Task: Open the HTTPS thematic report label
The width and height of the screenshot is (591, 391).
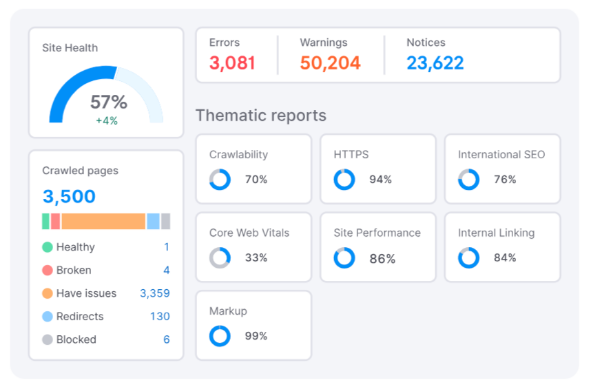Action: coord(351,154)
